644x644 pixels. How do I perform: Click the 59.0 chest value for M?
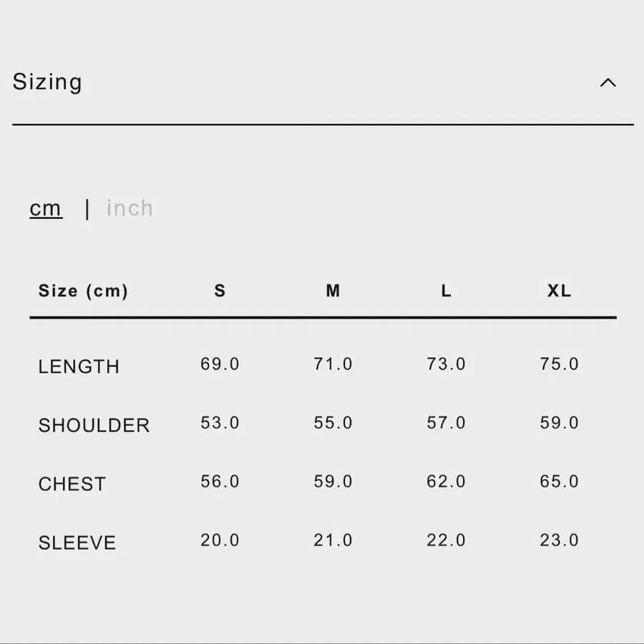(333, 482)
